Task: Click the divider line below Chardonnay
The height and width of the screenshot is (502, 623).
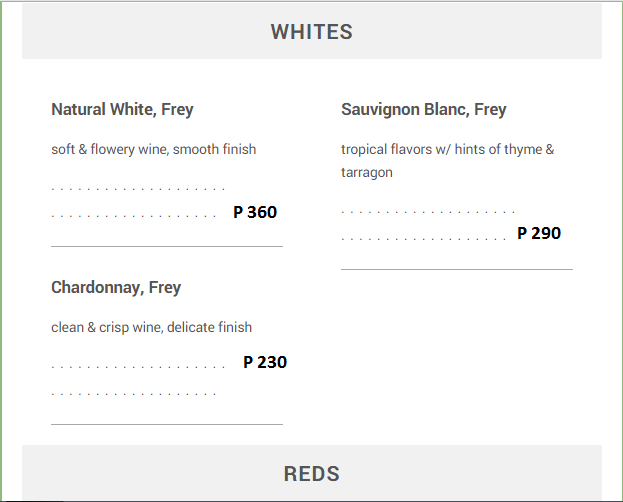Action: (x=167, y=424)
